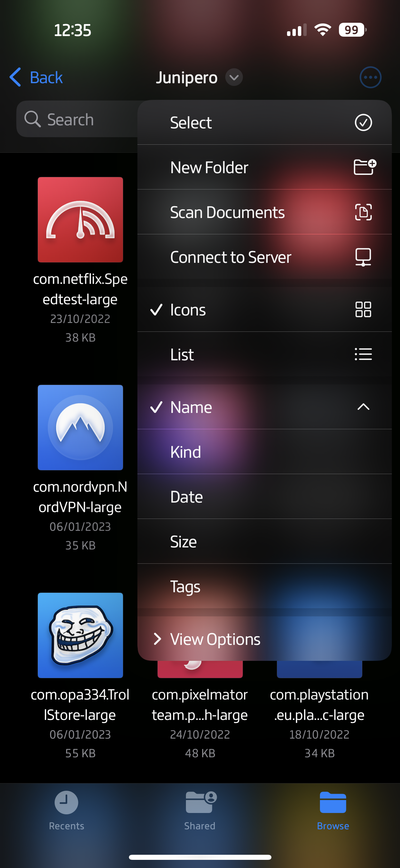Sort files by Kind
The image size is (400, 868).
pos(265,452)
